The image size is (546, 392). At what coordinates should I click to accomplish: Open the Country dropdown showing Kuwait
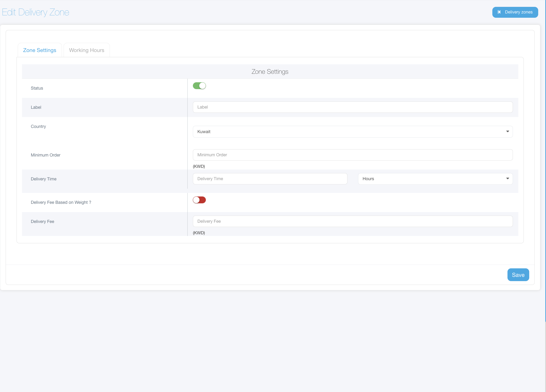(352, 131)
